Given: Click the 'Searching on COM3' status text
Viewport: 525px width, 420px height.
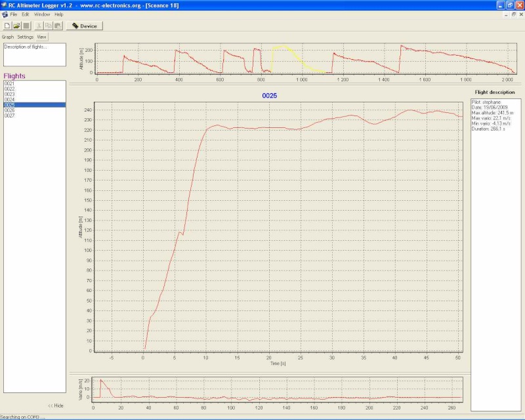Looking at the screenshot, I should tap(23, 417).
